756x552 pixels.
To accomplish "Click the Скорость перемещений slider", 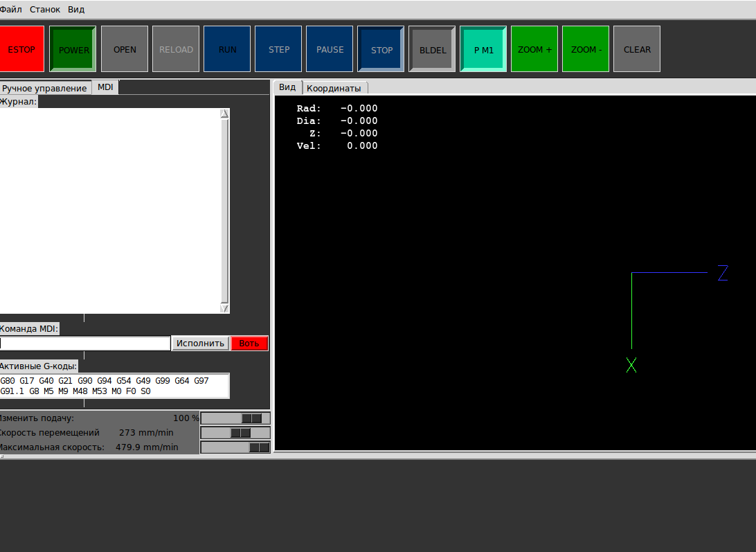I will [x=235, y=432].
